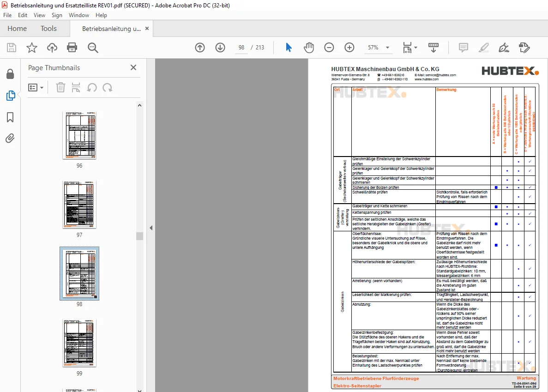Toggle scrolling mode keyboard icon
Image resolution: width=548 pixels, height=392 pixels.
[434, 48]
